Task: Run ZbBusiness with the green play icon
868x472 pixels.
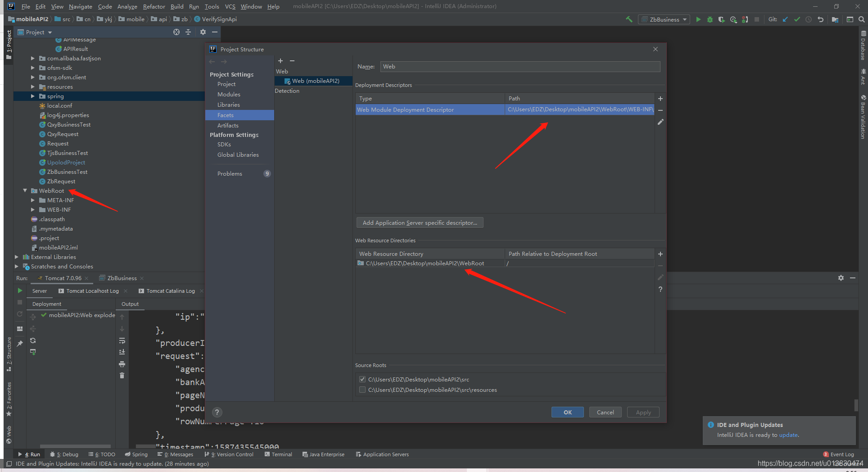Action: [698, 19]
